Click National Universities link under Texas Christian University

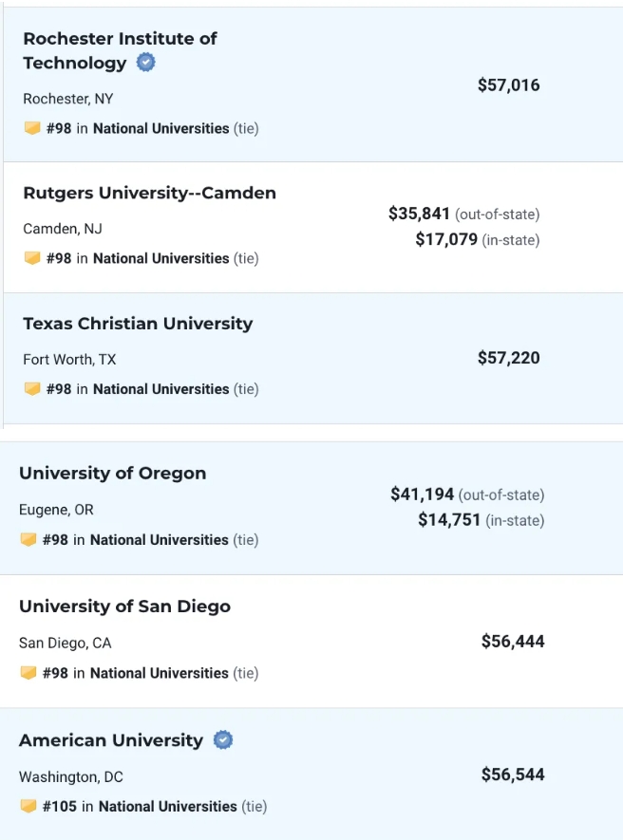(160, 389)
